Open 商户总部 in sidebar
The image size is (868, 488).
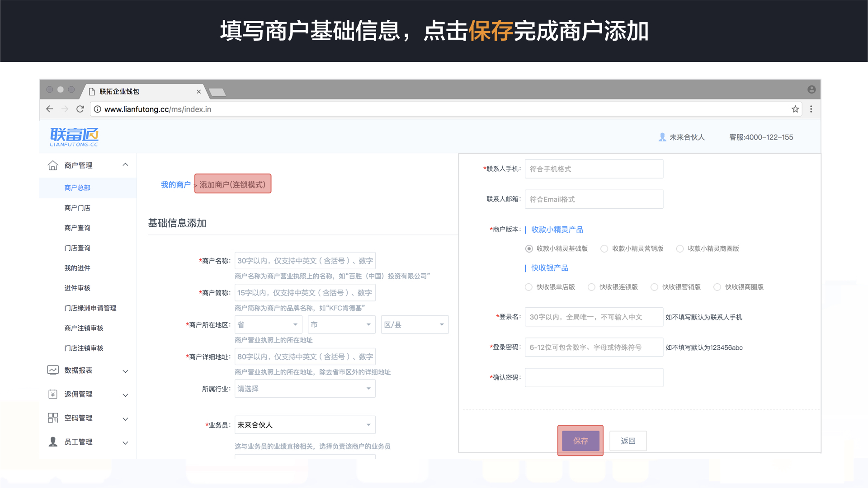[77, 188]
